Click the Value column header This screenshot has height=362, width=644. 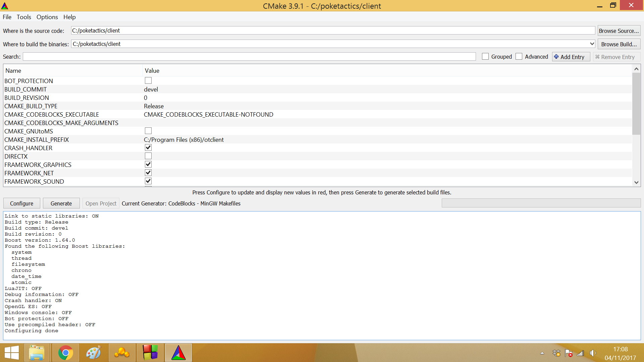tap(387, 71)
